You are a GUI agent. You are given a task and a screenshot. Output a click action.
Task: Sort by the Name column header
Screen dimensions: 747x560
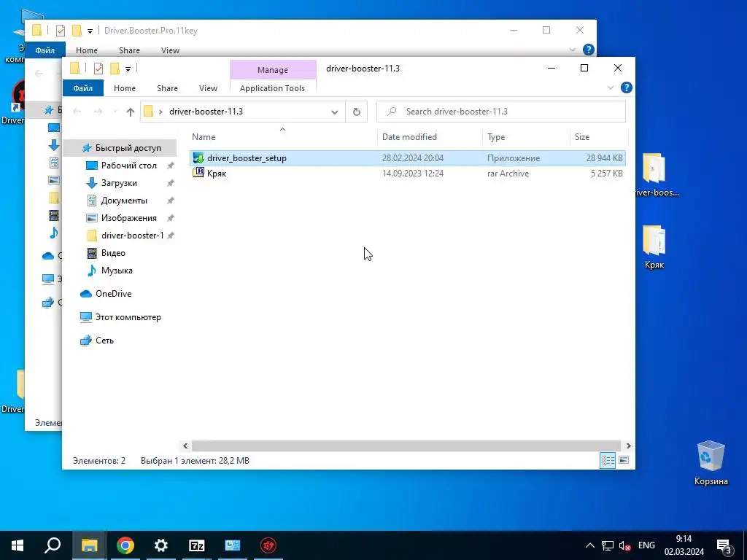coord(283,136)
